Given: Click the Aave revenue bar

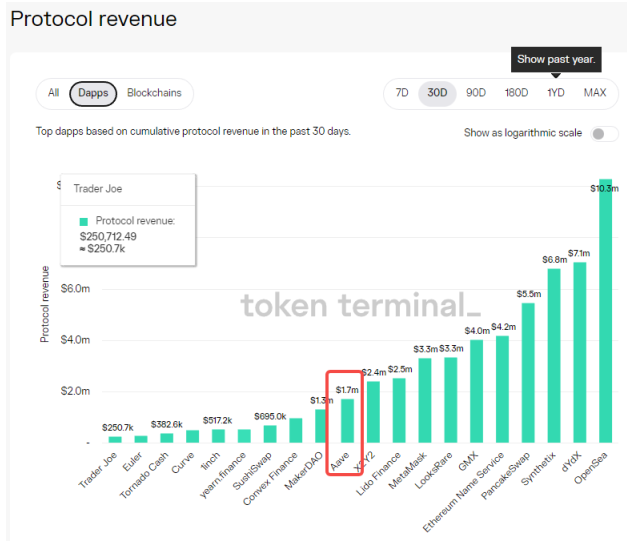Looking at the screenshot, I should pyautogui.click(x=347, y=421).
